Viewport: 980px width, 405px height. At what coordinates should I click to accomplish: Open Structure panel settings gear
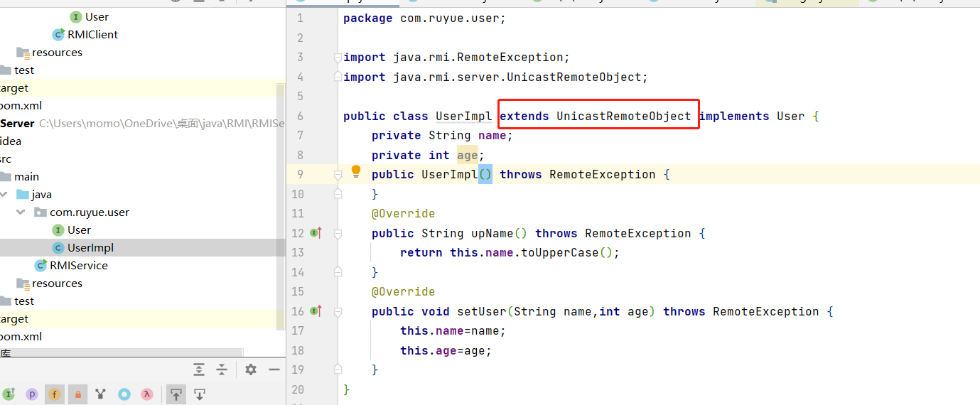(251, 369)
